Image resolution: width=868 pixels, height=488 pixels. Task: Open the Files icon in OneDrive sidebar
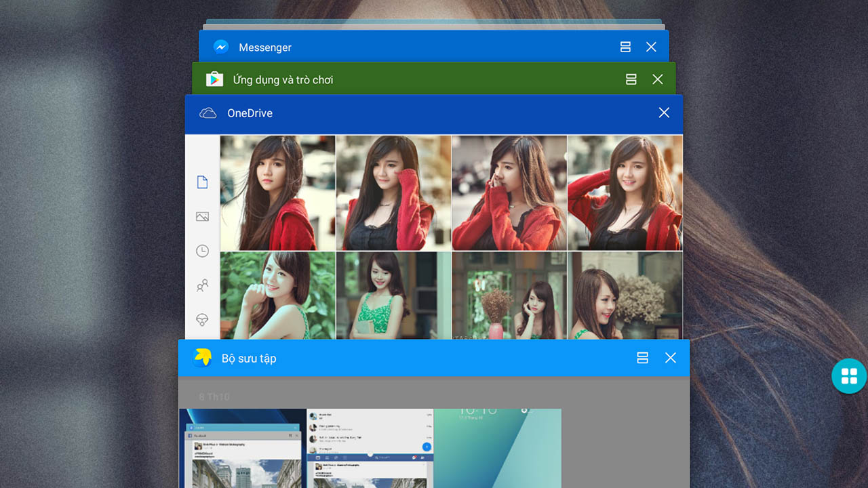(x=202, y=182)
